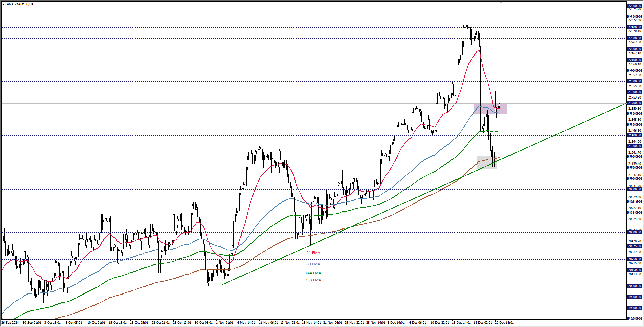Viewport: 644px width, 327px height.
Task: Click the gray chart shift triangle marker
Action: point(501,2)
